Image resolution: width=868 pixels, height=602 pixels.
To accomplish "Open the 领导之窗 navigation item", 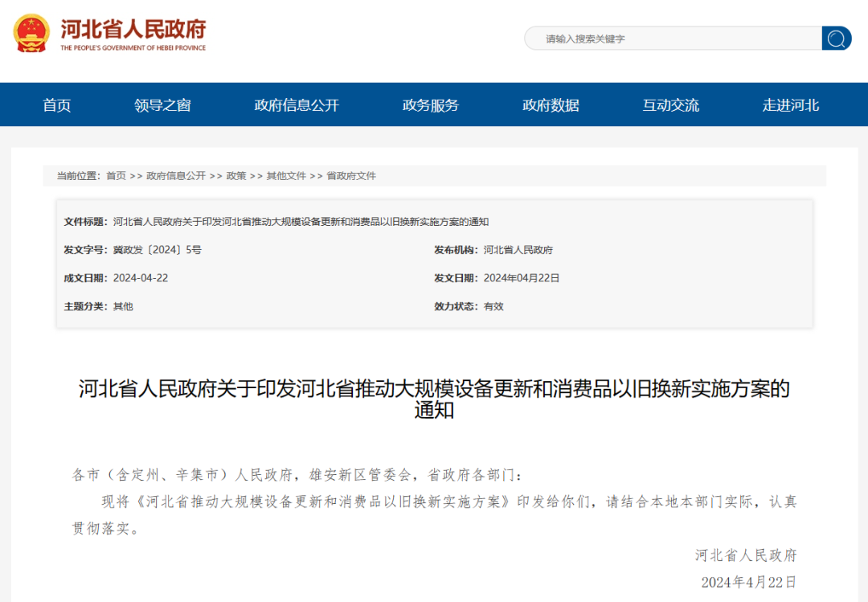I will pos(162,105).
